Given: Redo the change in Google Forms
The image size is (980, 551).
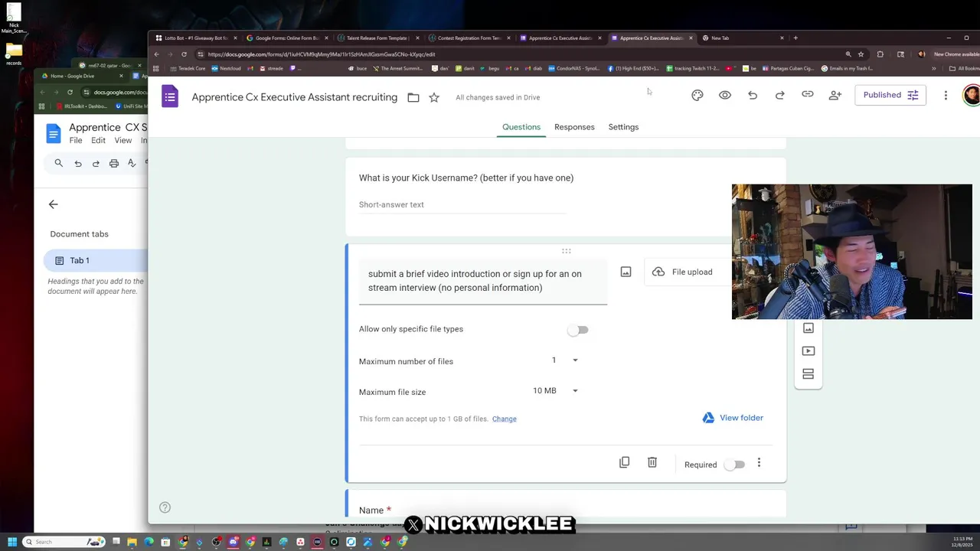Looking at the screenshot, I should click(780, 95).
